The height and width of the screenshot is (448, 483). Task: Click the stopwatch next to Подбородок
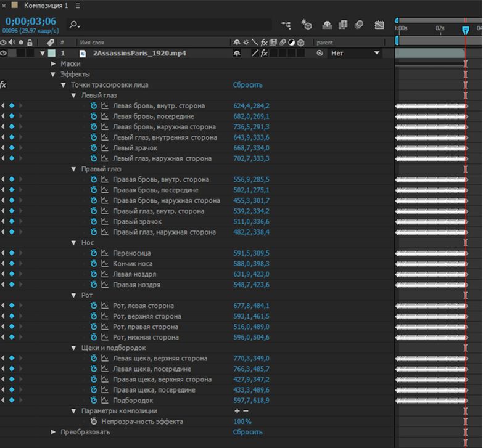point(94,401)
